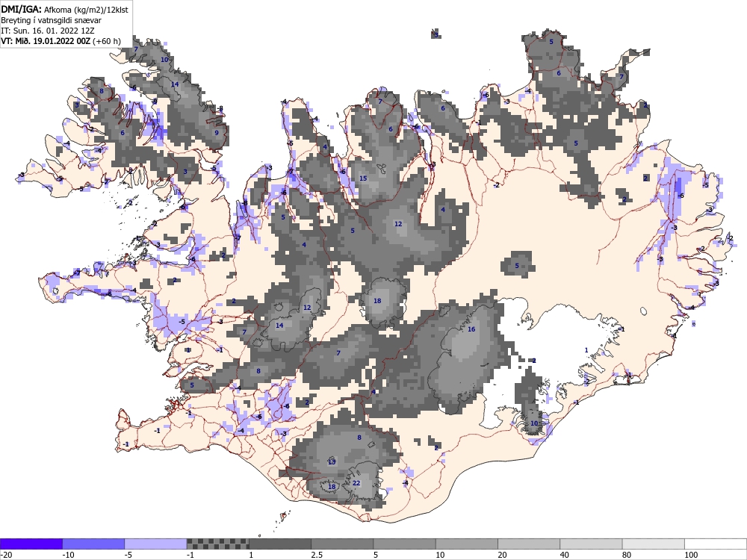Click the white above-100 legend swatch

pyautogui.click(x=716, y=544)
